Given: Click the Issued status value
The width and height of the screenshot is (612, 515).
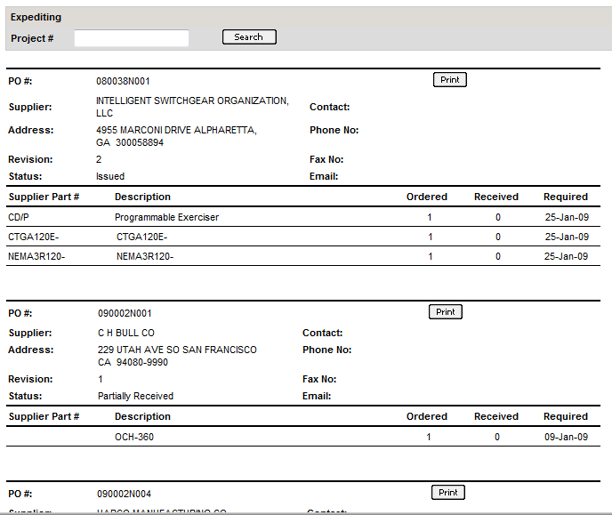Looking at the screenshot, I should tap(110, 176).
